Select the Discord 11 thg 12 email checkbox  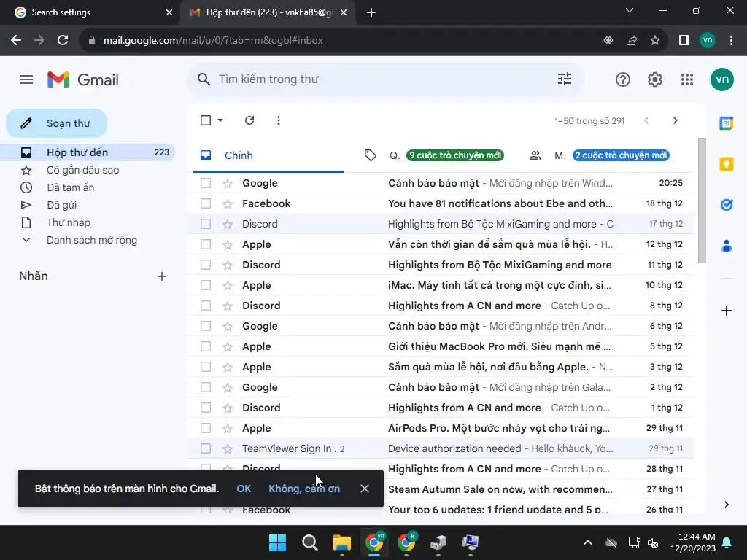click(x=206, y=265)
